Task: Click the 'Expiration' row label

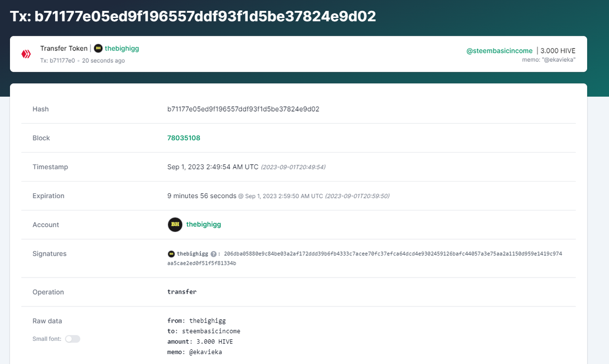Action: 48,196
